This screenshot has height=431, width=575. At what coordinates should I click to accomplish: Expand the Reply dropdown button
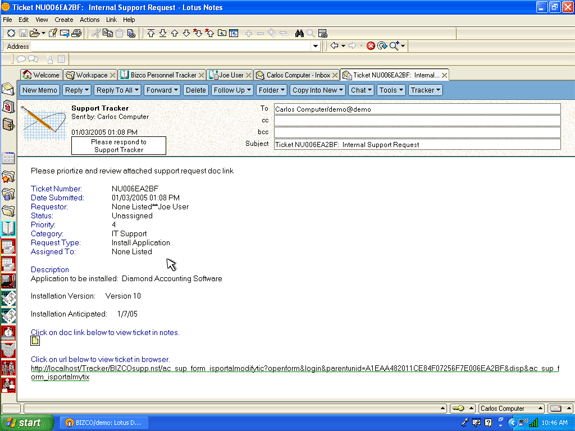point(77,90)
